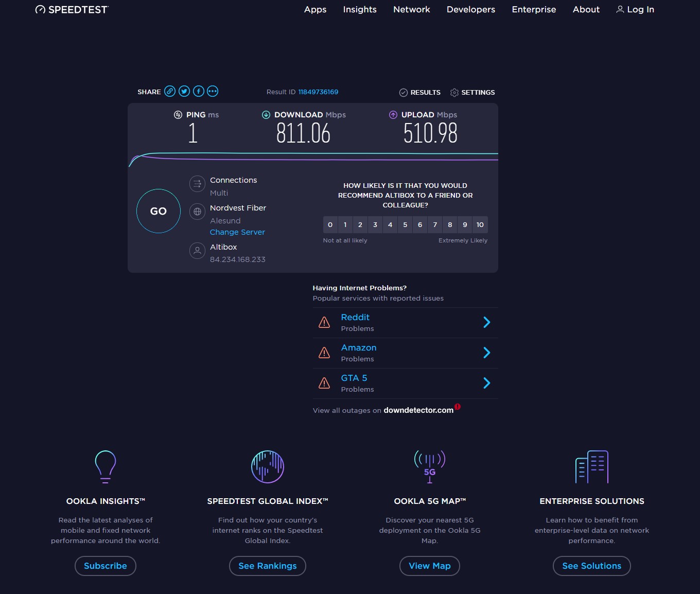
Task: Expand Reddit problems chevron
Action: point(486,323)
